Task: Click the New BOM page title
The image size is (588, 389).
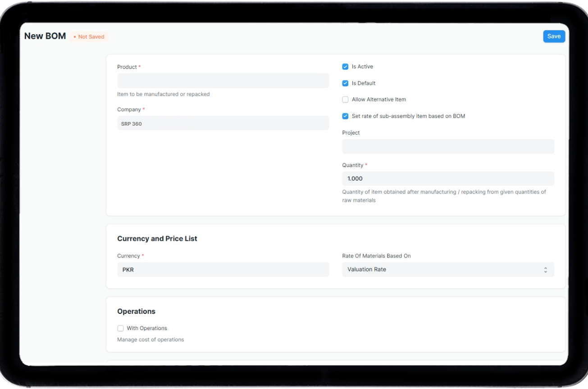Action: [45, 36]
